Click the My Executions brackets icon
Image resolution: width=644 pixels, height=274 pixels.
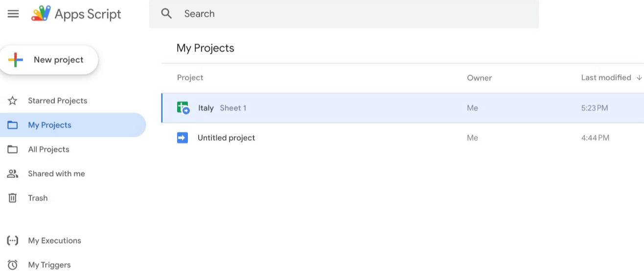pos(13,241)
